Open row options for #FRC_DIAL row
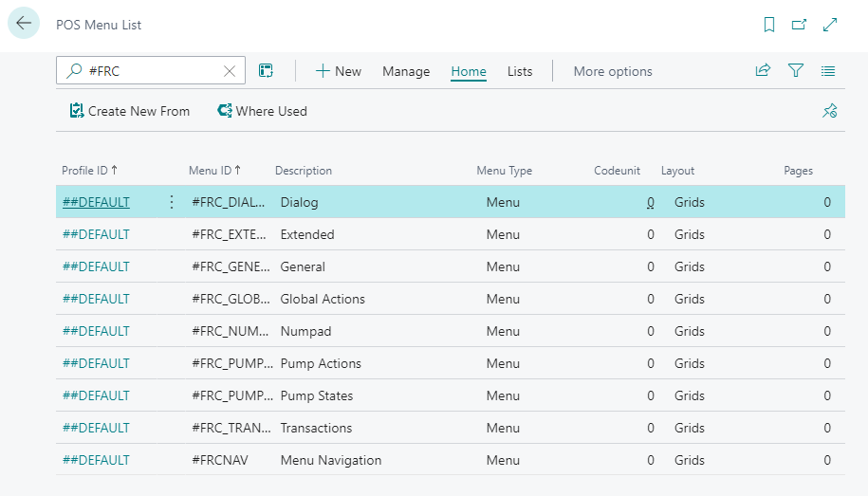868x496 pixels. coord(172,202)
